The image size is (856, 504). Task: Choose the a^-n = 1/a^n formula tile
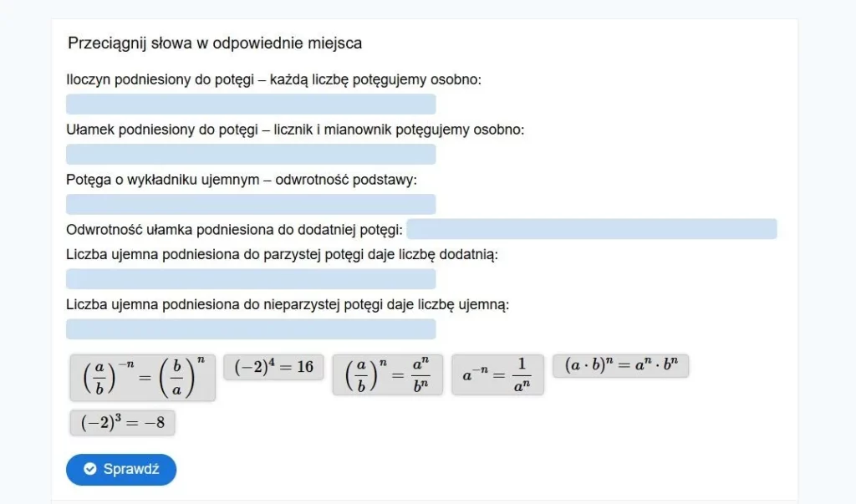tap(497, 374)
